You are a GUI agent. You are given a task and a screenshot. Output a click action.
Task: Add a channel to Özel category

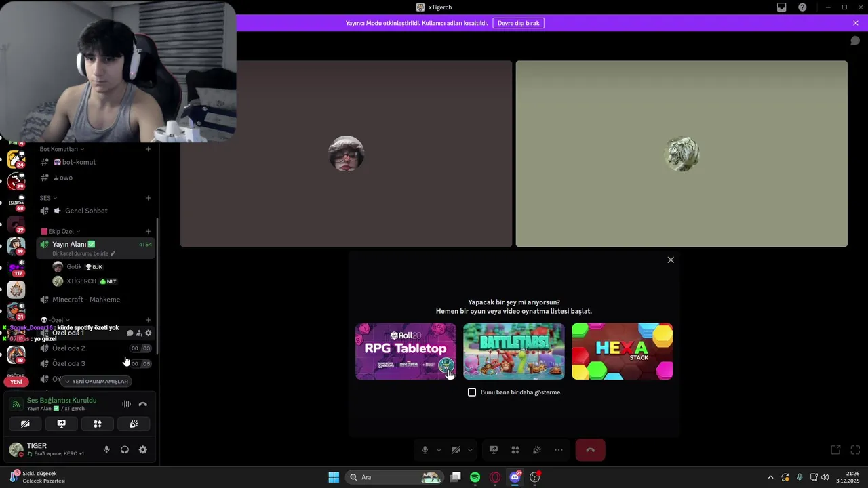149,320
